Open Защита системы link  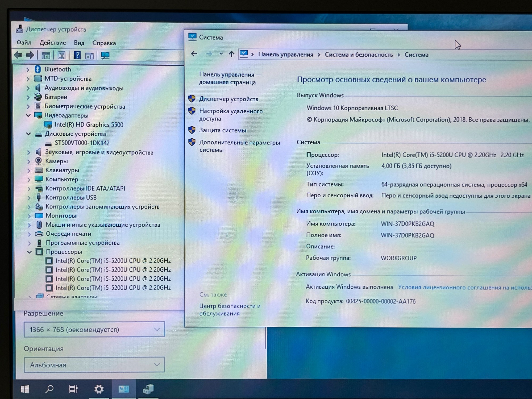(223, 130)
